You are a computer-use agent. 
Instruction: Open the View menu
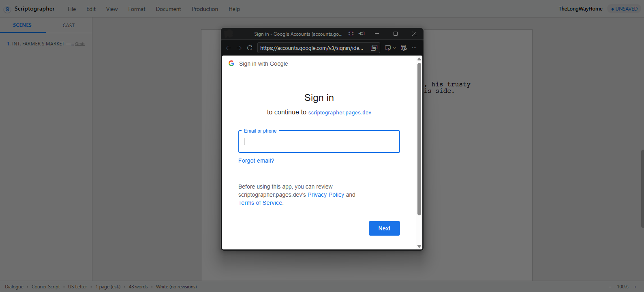pyautogui.click(x=112, y=9)
